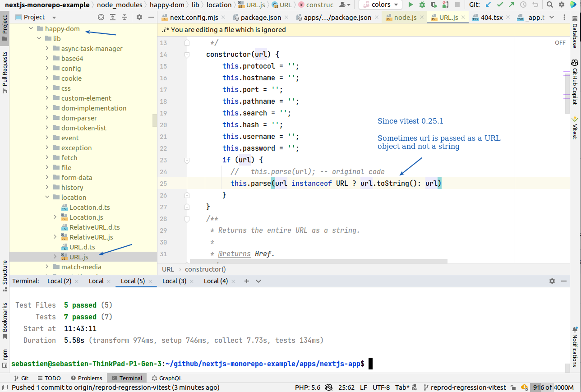Collapse the location folder in Project tree

pyautogui.click(x=47, y=197)
